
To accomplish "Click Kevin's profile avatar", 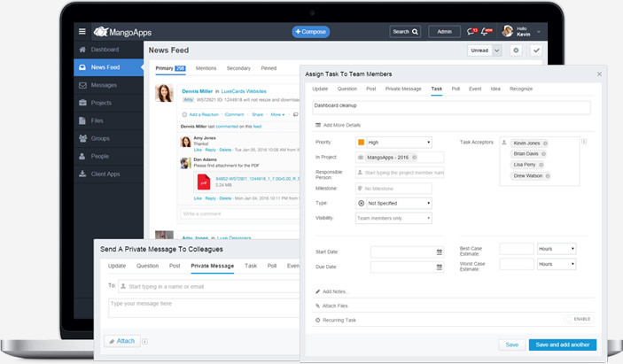I will tap(508, 31).
